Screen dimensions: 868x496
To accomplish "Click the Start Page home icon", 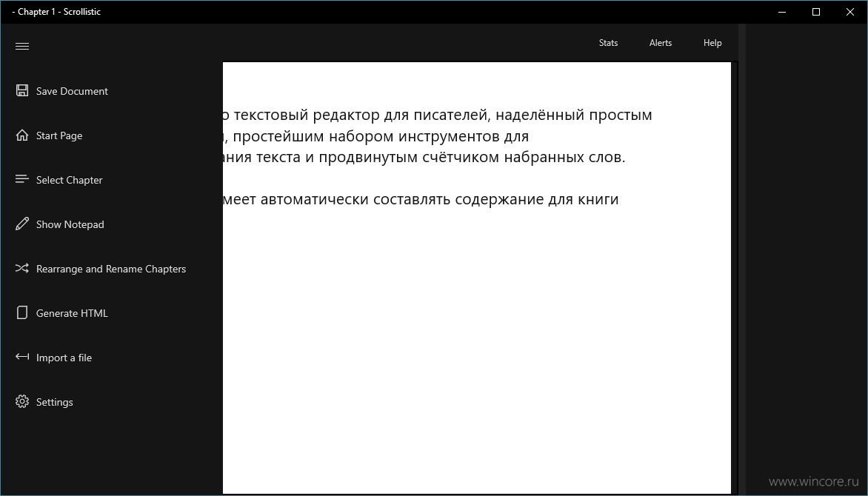I will click(x=22, y=135).
